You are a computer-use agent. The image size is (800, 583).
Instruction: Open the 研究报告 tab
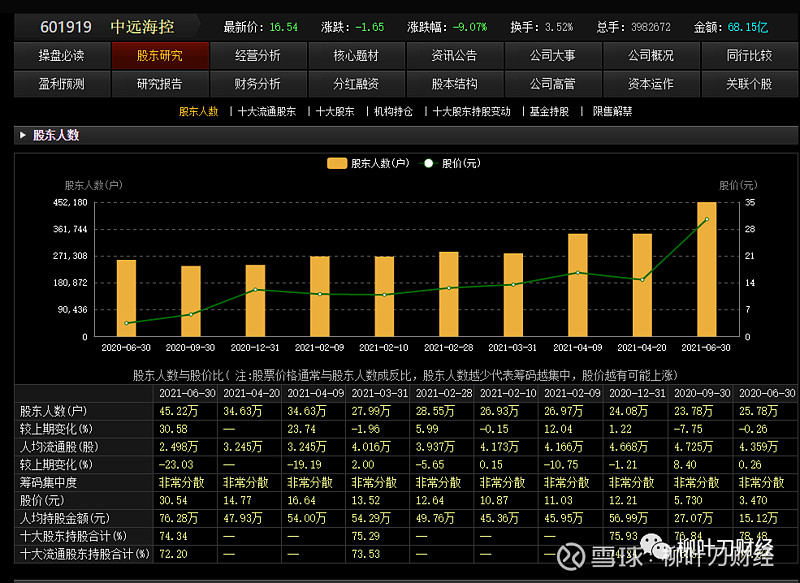click(x=160, y=84)
